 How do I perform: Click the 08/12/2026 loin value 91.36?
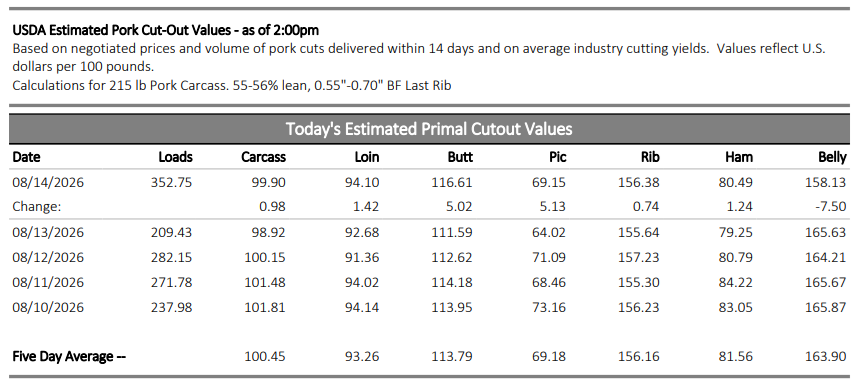coord(362,258)
